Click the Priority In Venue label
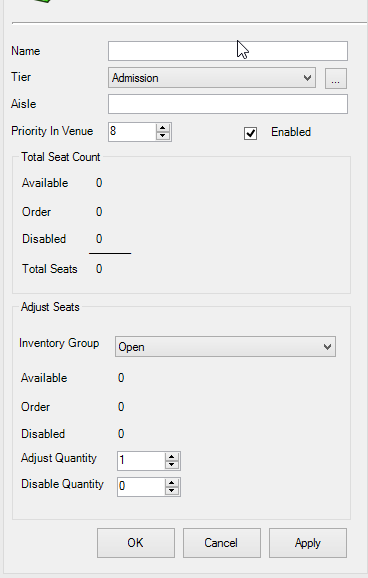The image size is (368, 578). [x=52, y=131]
